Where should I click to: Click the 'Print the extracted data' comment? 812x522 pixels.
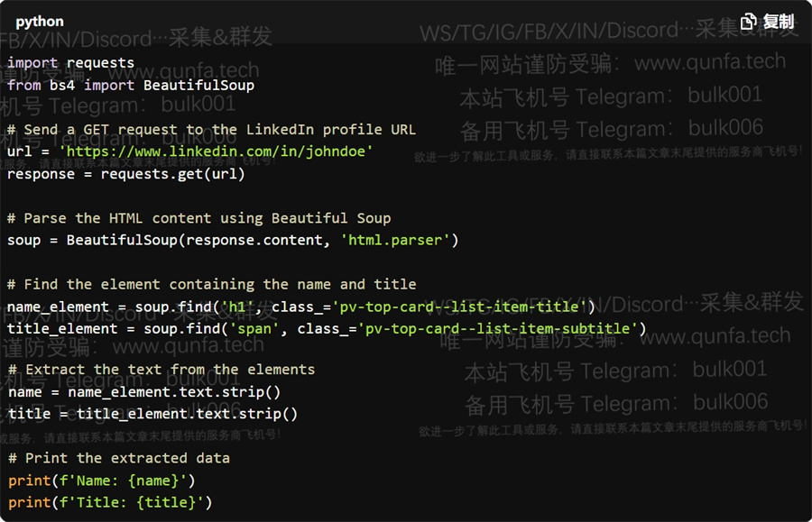click(x=119, y=458)
